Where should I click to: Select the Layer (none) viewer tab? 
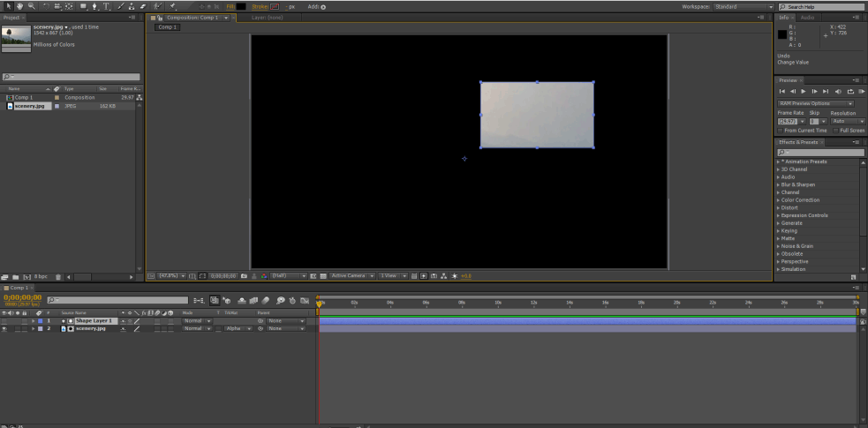coord(268,18)
